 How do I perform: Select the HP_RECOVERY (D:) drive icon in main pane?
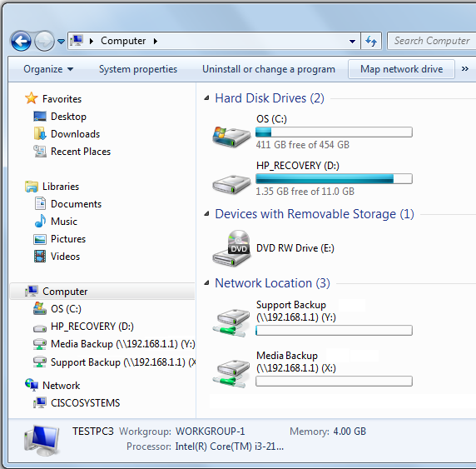tap(231, 184)
